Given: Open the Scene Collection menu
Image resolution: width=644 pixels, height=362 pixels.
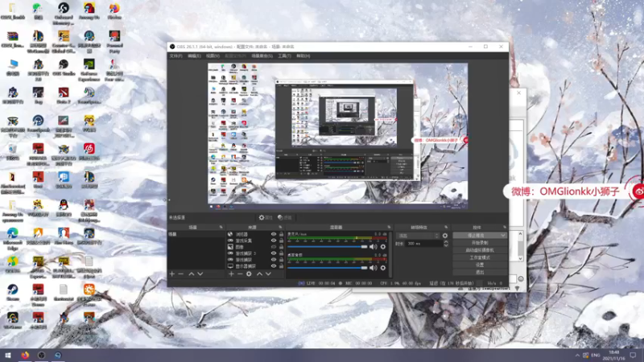Looking at the screenshot, I should click(262, 56).
